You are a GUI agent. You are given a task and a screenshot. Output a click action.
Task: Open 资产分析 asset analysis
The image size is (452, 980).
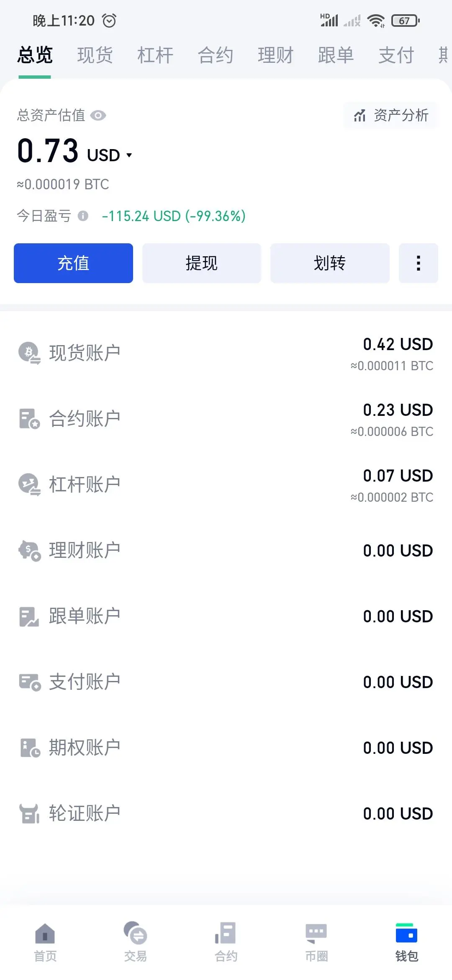click(391, 115)
